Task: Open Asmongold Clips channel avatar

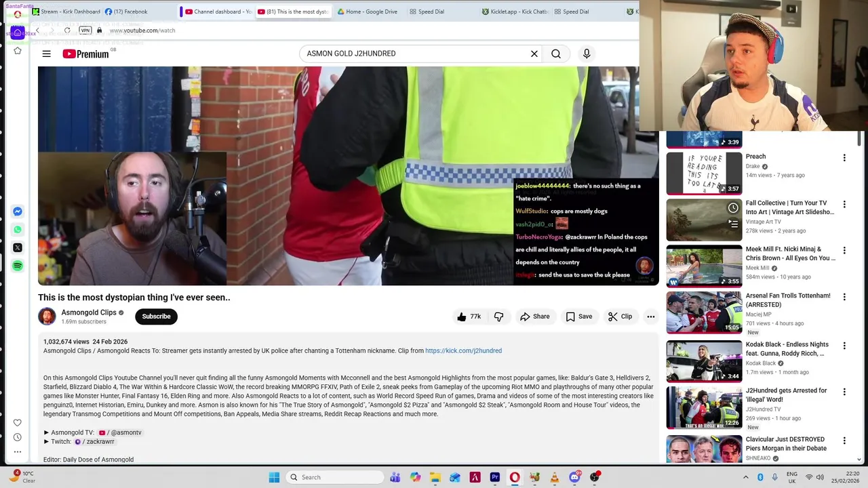Action: [x=47, y=317]
